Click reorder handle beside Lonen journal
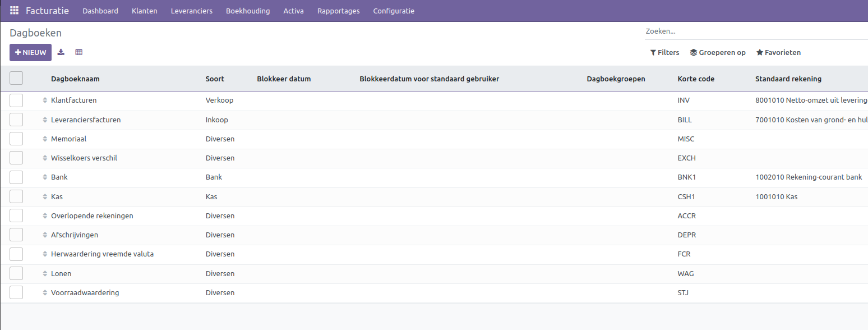 45,274
